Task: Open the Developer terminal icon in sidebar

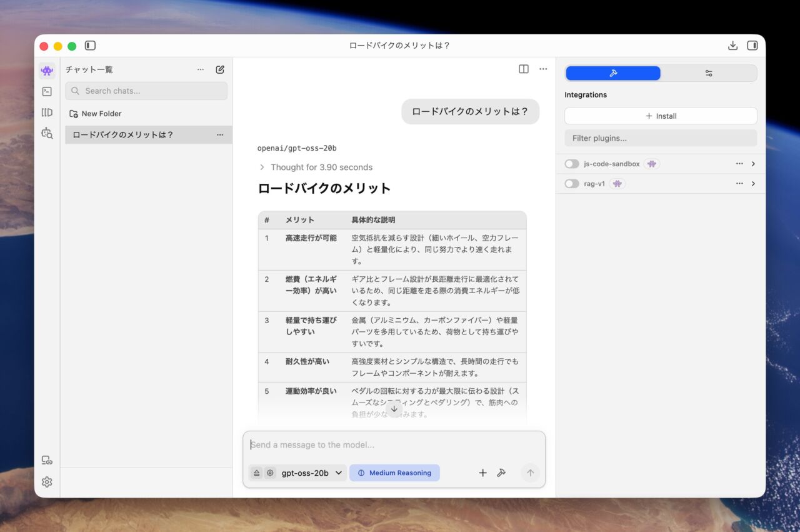Action: pyautogui.click(x=47, y=91)
